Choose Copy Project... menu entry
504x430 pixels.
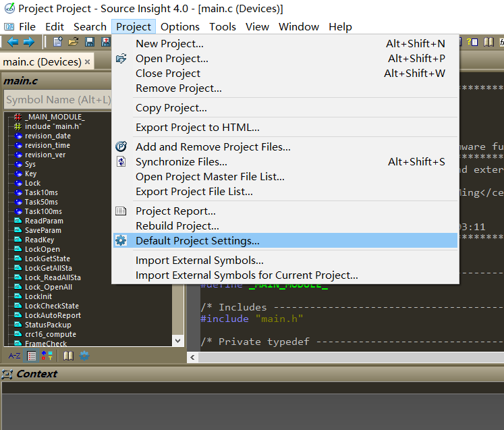[285, 108]
